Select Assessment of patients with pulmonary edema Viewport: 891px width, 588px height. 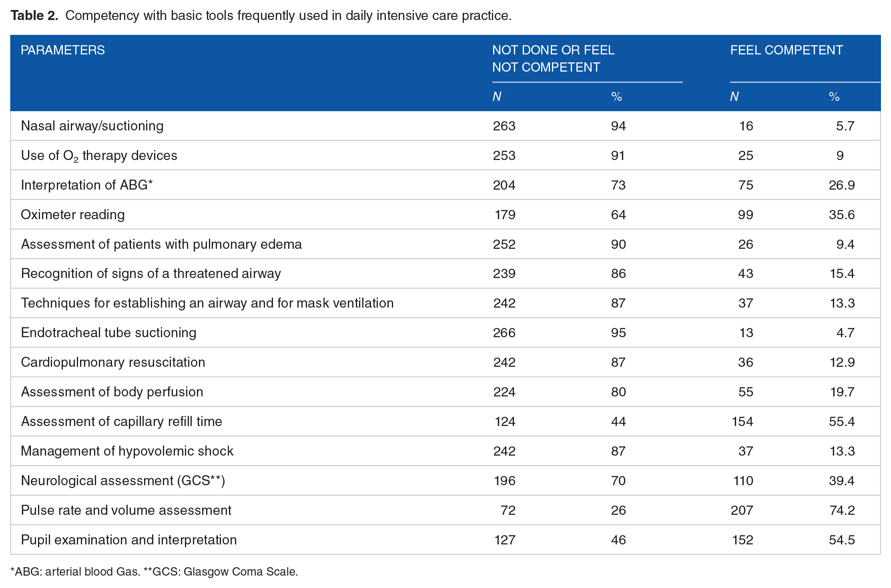tap(161, 244)
